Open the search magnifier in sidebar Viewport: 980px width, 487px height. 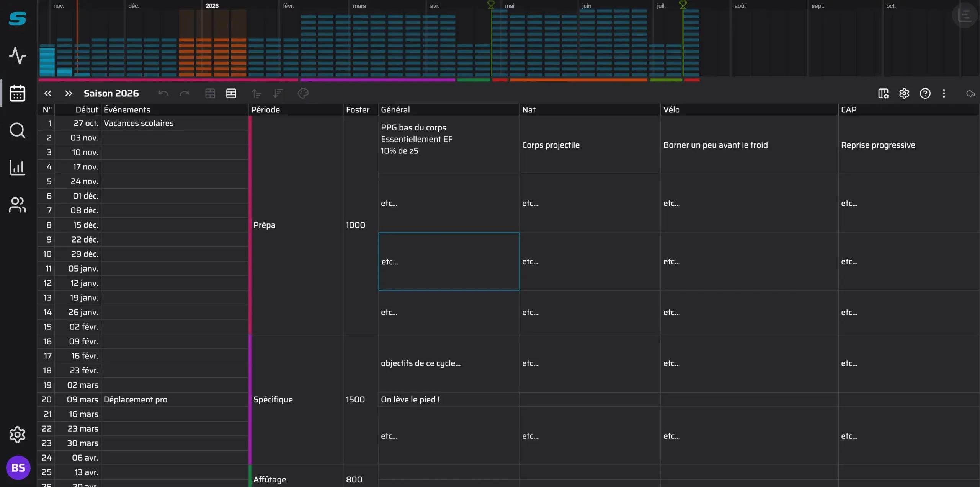[17, 130]
